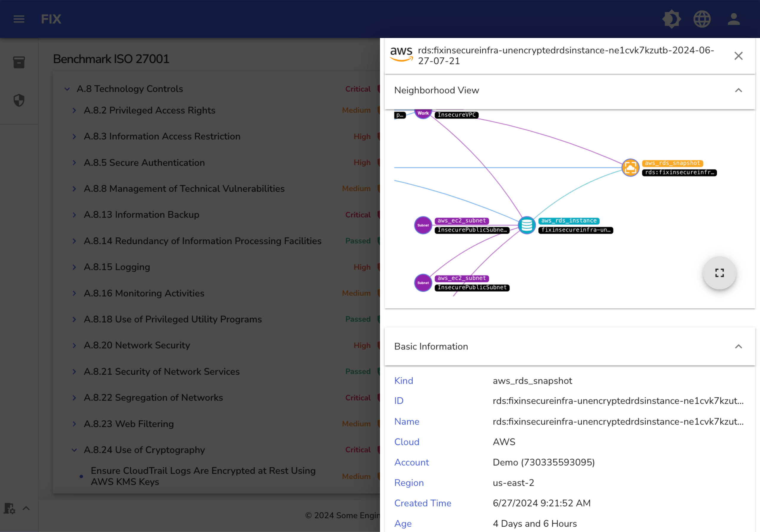The image size is (760, 532).
Task: Click the Cloud value AWS
Action: [x=504, y=442]
